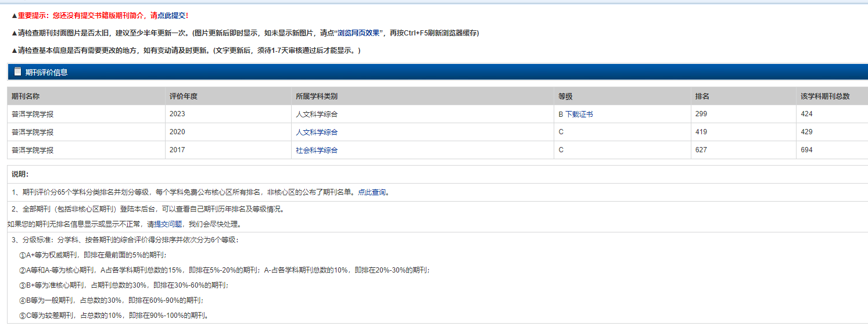Click the 排名 column header
The height and width of the screenshot is (326, 868).
pyautogui.click(x=702, y=96)
